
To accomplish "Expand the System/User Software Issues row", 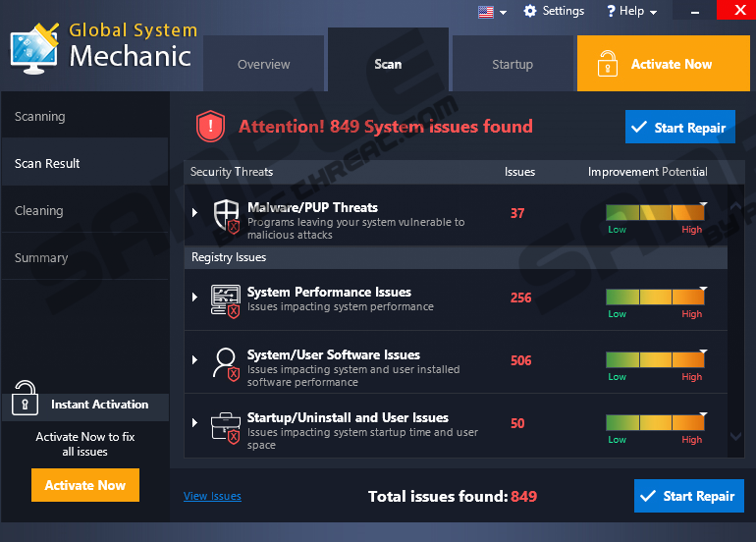I will pos(194,359).
